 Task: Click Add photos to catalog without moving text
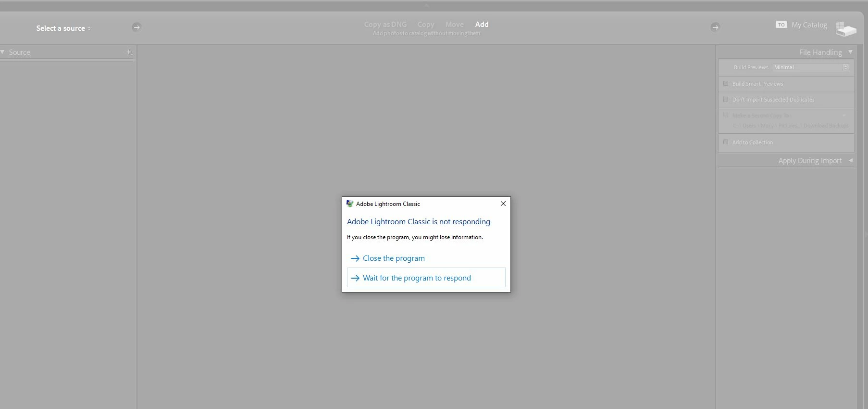click(x=426, y=33)
